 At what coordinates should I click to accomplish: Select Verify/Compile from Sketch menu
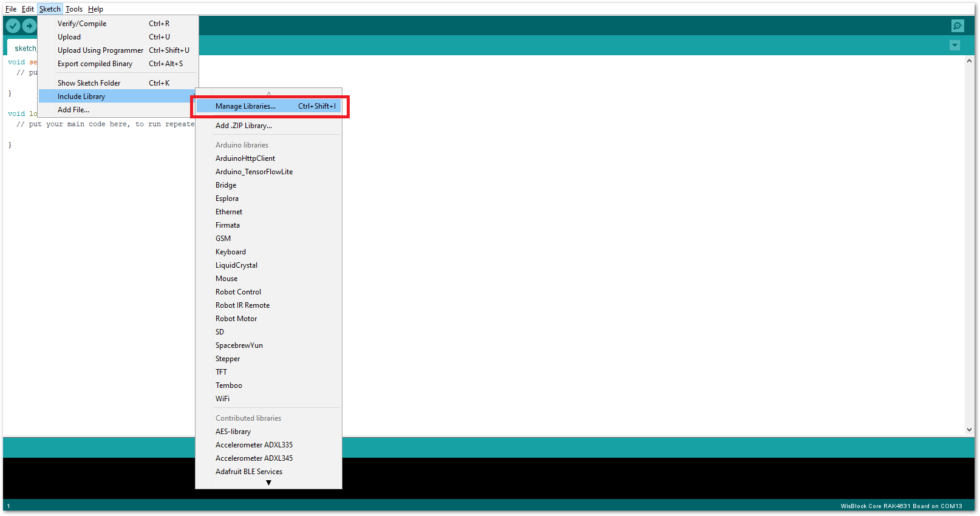(x=118, y=24)
